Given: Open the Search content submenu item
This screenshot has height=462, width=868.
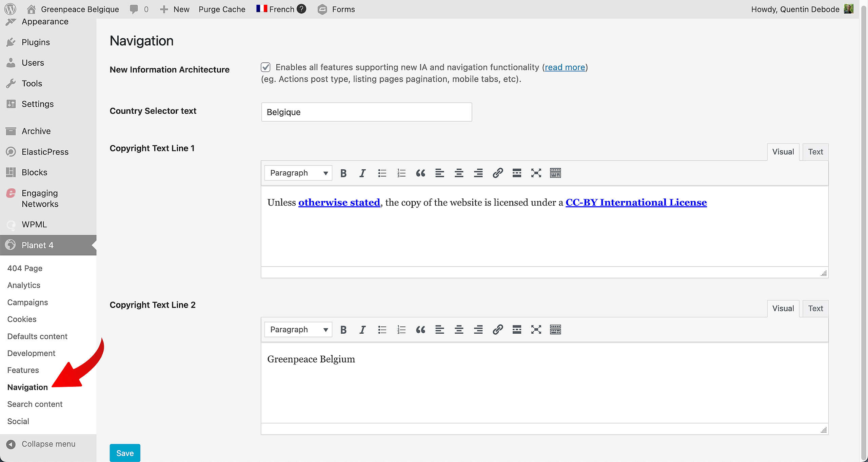Looking at the screenshot, I should tap(35, 404).
